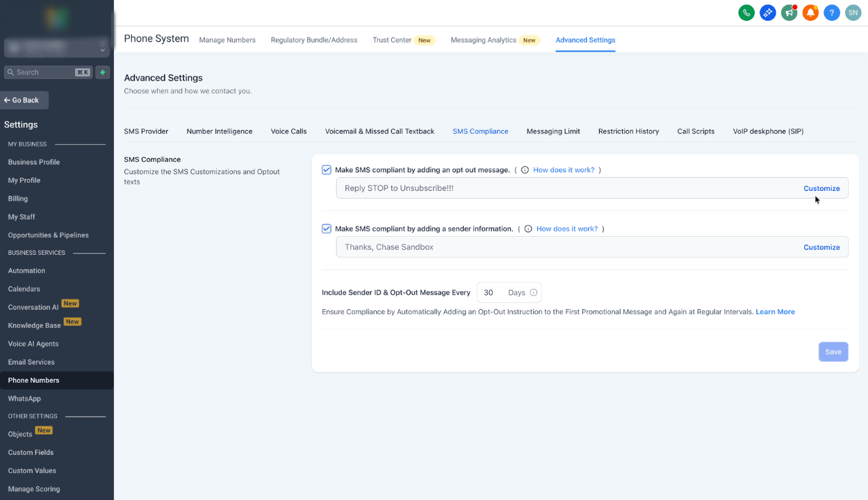This screenshot has width=868, height=500.
Task: Expand the blurred account switcher dropdown
Action: tap(57, 47)
